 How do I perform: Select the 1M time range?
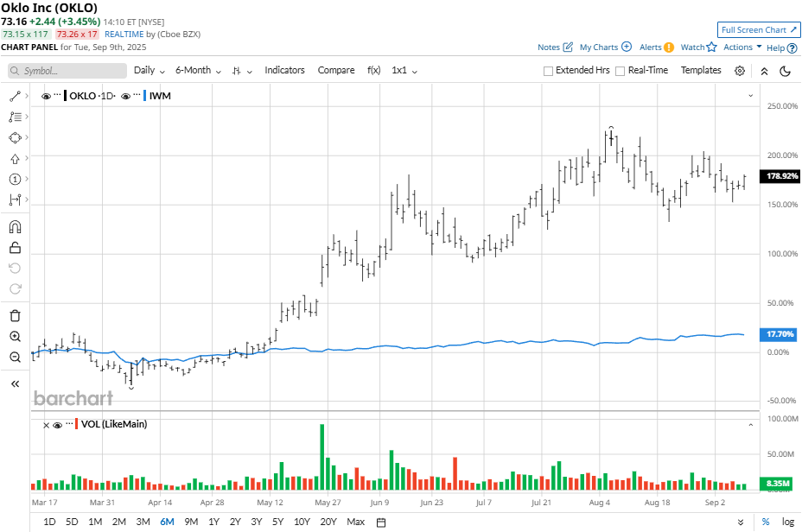tap(95, 522)
